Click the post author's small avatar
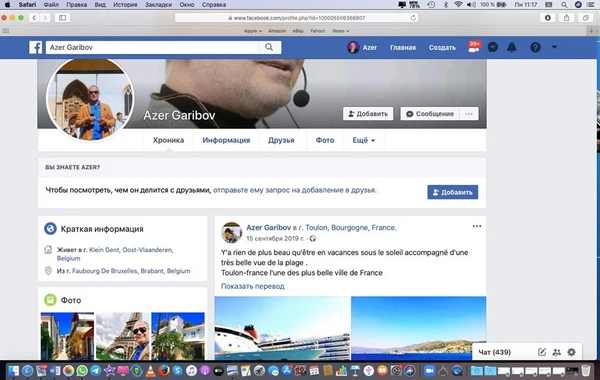Viewport: 600px width, 380px height. [x=231, y=232]
